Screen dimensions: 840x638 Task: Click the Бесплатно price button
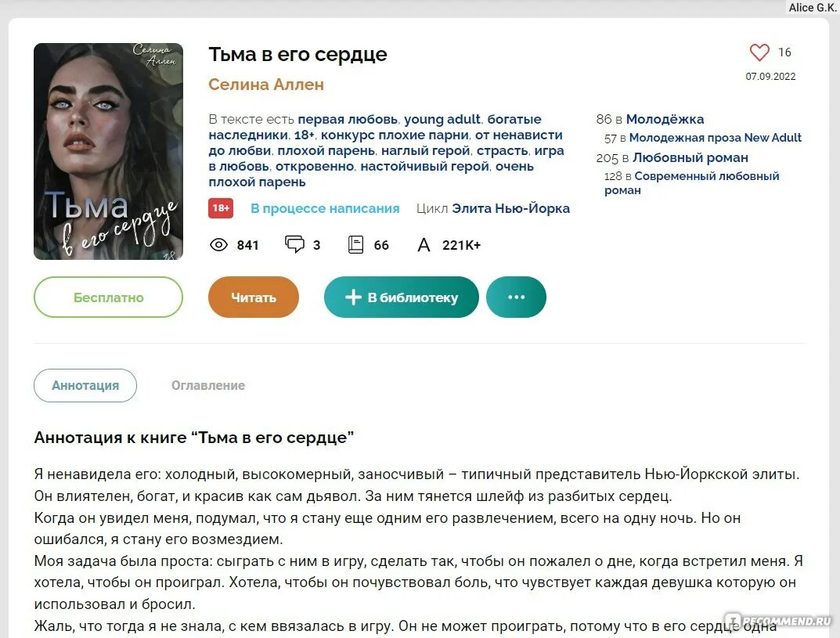click(108, 297)
